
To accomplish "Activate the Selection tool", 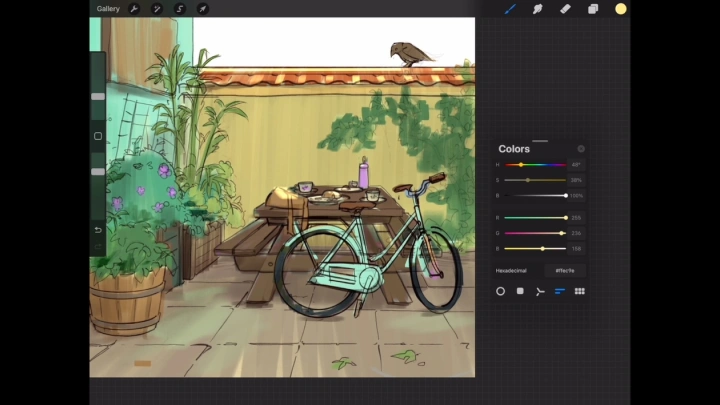I will [180, 9].
